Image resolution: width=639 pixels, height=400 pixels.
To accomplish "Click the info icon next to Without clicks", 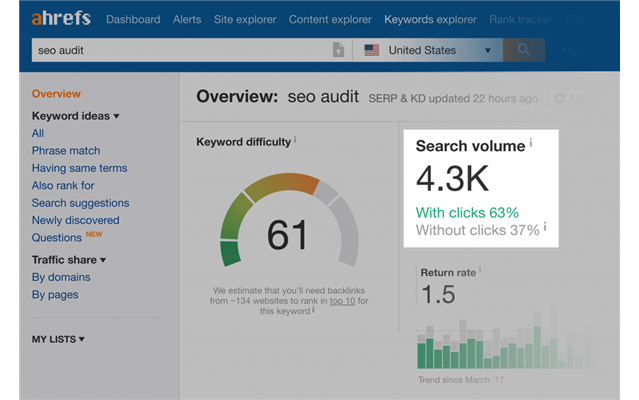I will (x=546, y=229).
